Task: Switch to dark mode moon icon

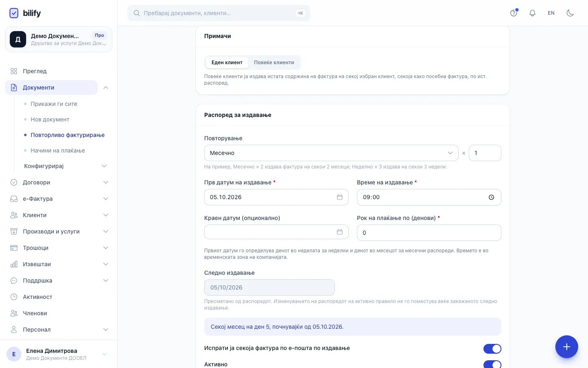Action: pyautogui.click(x=570, y=13)
